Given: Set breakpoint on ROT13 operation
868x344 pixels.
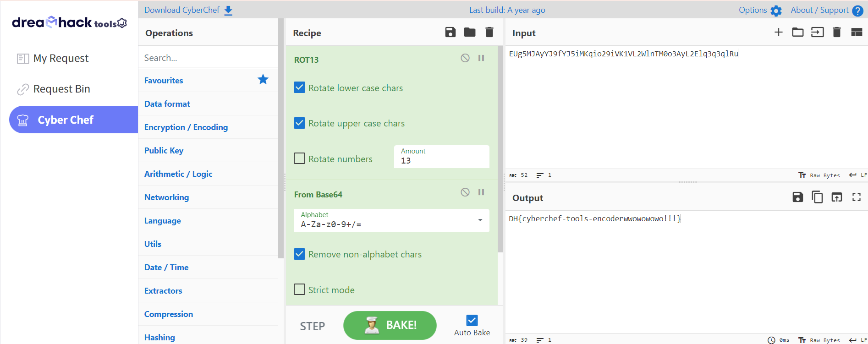Looking at the screenshot, I should pyautogui.click(x=481, y=58).
